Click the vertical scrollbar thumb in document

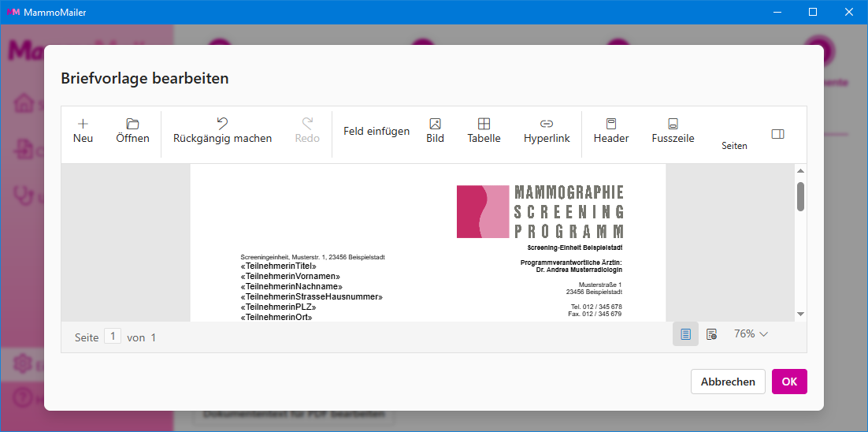[x=800, y=196]
